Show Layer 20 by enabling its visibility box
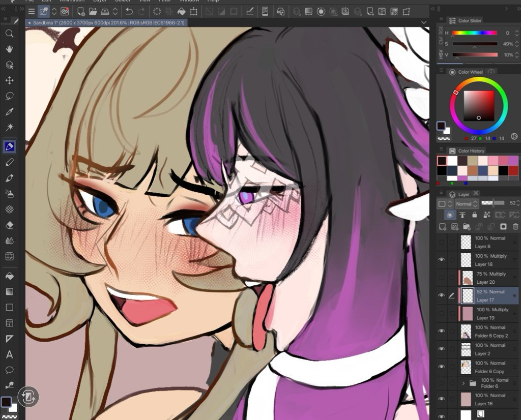 click(x=441, y=278)
